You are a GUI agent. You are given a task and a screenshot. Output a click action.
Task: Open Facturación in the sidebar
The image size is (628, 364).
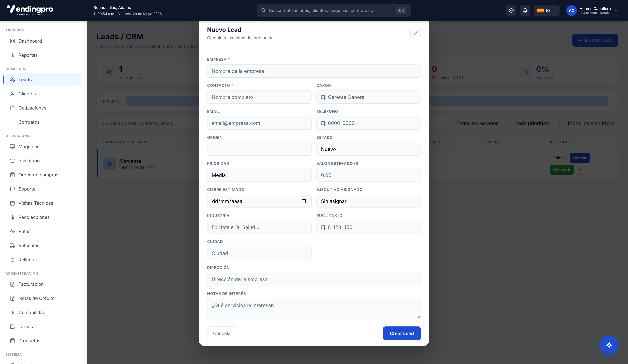click(x=43, y=284)
